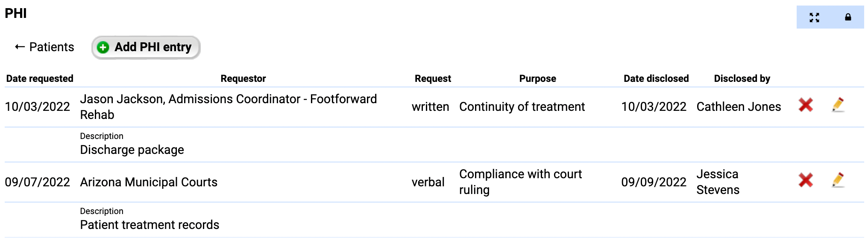868x249 pixels.
Task: Click the Purpose column header
Action: pyautogui.click(x=537, y=78)
